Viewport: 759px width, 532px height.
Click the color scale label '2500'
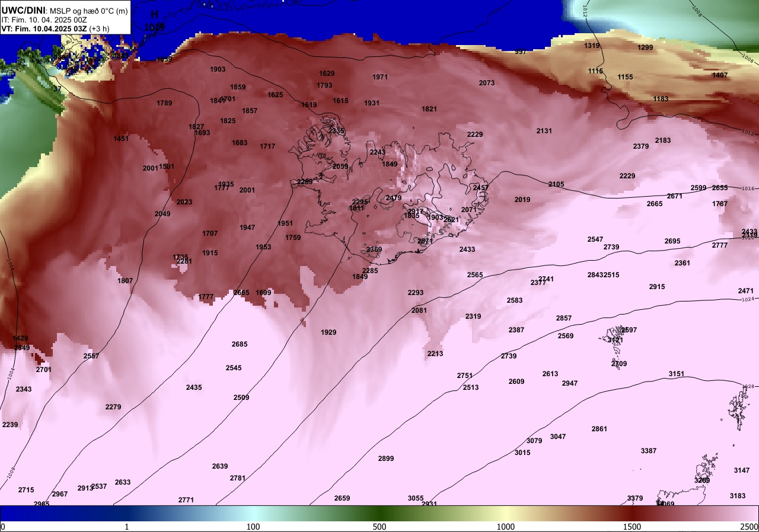click(x=750, y=527)
